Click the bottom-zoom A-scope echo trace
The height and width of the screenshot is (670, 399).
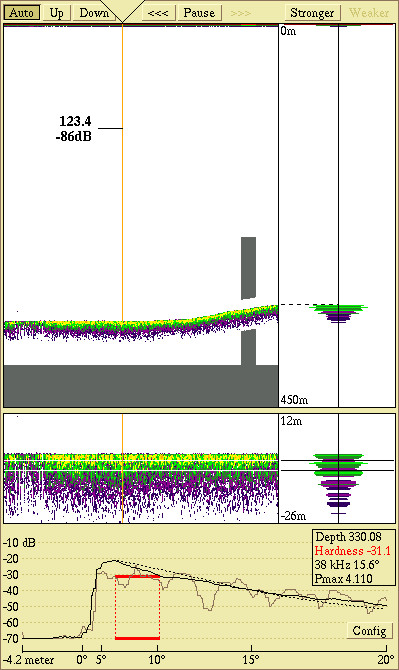(338, 484)
